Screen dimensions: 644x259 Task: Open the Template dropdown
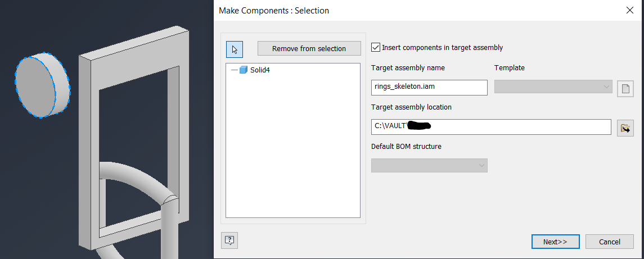coord(553,87)
